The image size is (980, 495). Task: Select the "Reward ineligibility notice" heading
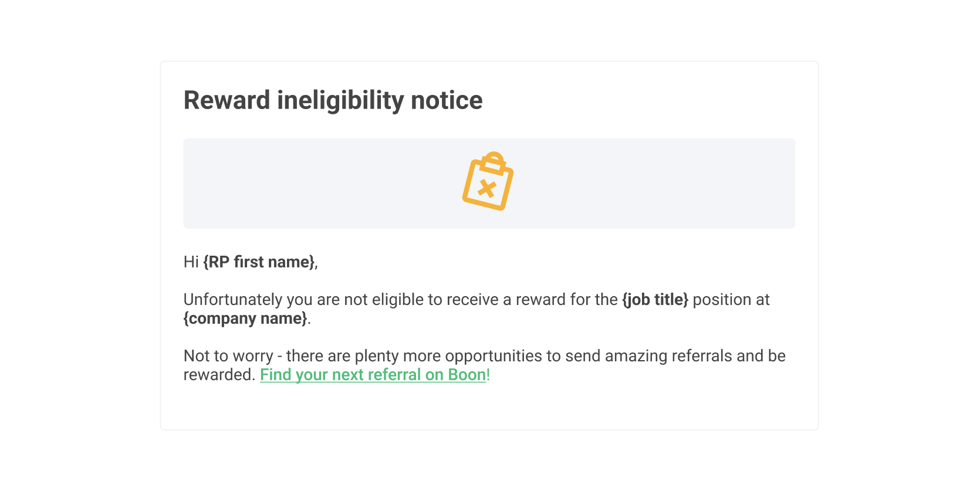tap(333, 100)
